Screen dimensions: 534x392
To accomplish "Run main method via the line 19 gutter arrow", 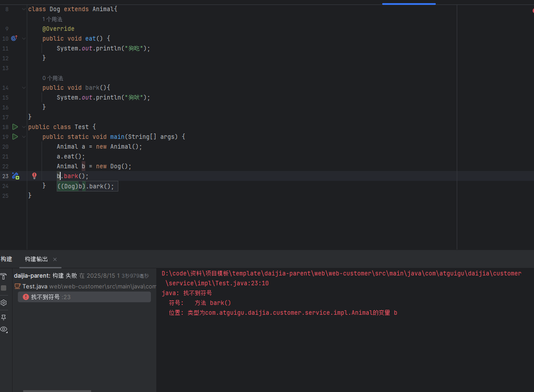I will pos(15,137).
